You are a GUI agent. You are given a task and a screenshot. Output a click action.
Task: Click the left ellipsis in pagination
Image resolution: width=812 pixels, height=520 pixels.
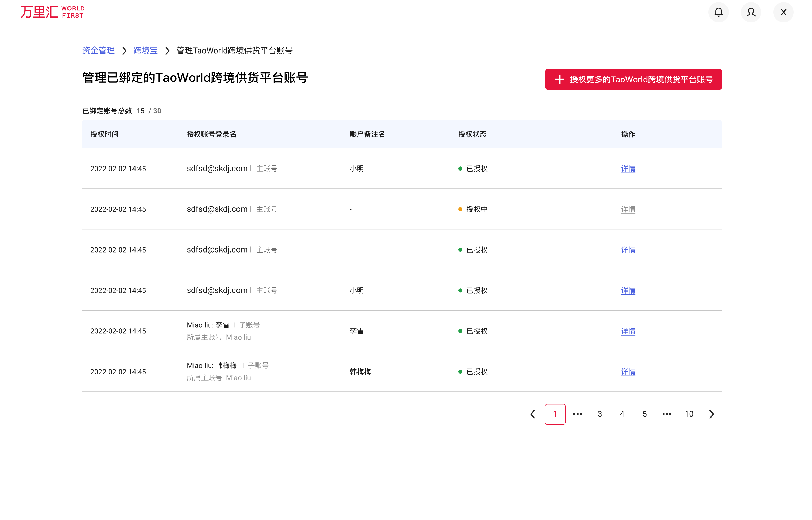[x=577, y=414]
